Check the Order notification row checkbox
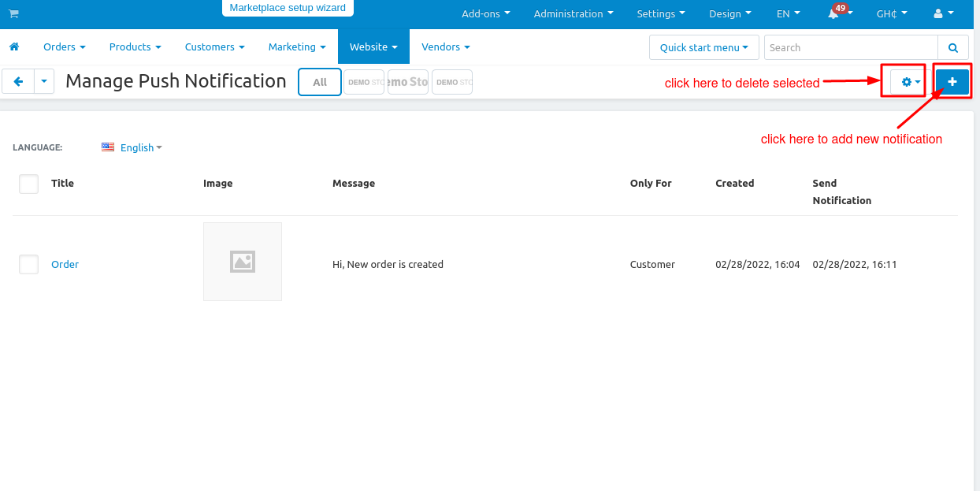This screenshot has width=980, height=491. coord(28,265)
